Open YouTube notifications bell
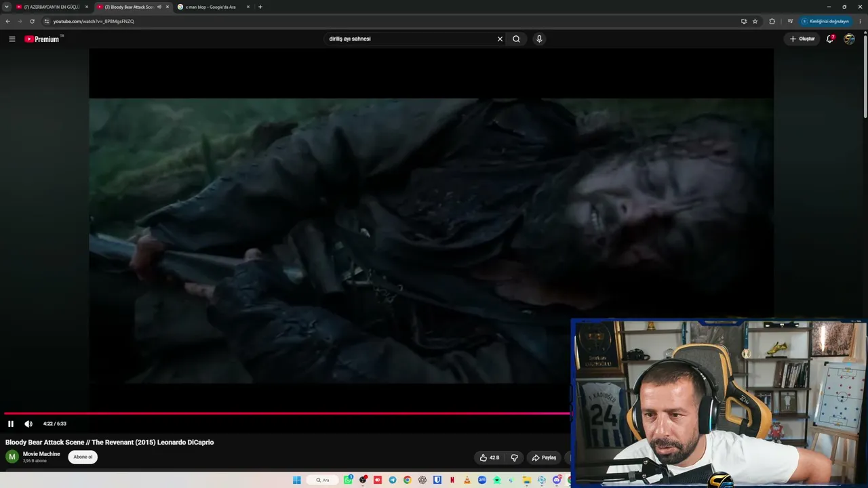The width and height of the screenshot is (868, 488). click(830, 39)
